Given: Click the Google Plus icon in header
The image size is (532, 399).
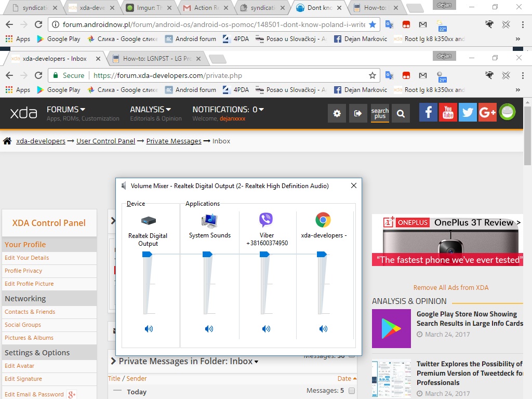Looking at the screenshot, I should coord(487,113).
